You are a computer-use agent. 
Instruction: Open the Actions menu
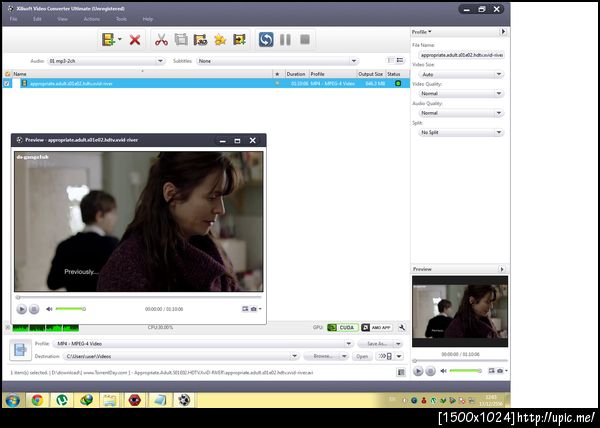point(92,19)
